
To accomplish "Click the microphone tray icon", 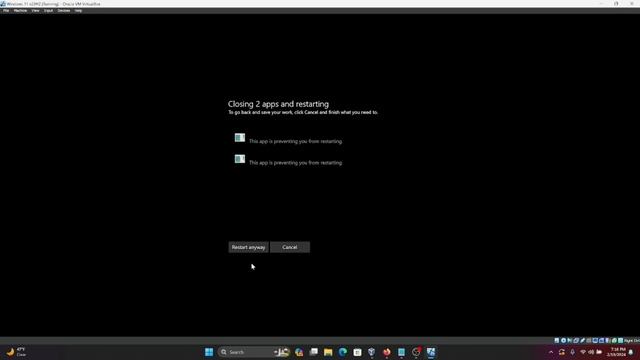I will click(x=572, y=352).
